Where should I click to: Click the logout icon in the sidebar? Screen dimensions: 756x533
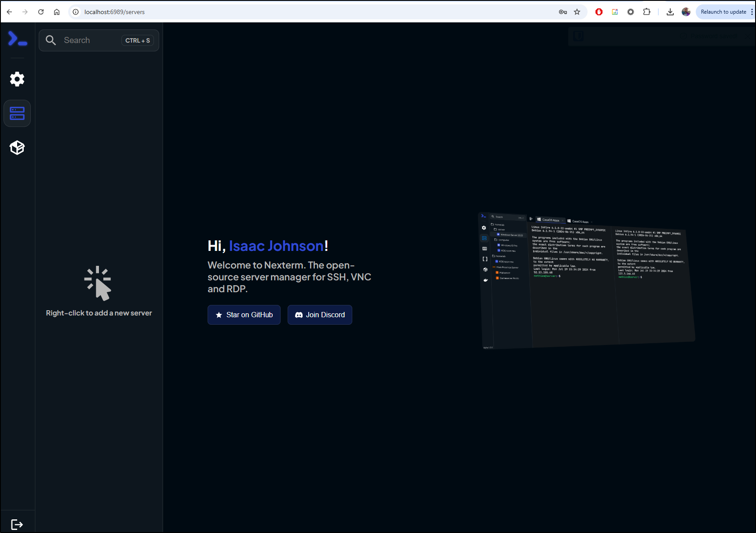click(x=17, y=524)
